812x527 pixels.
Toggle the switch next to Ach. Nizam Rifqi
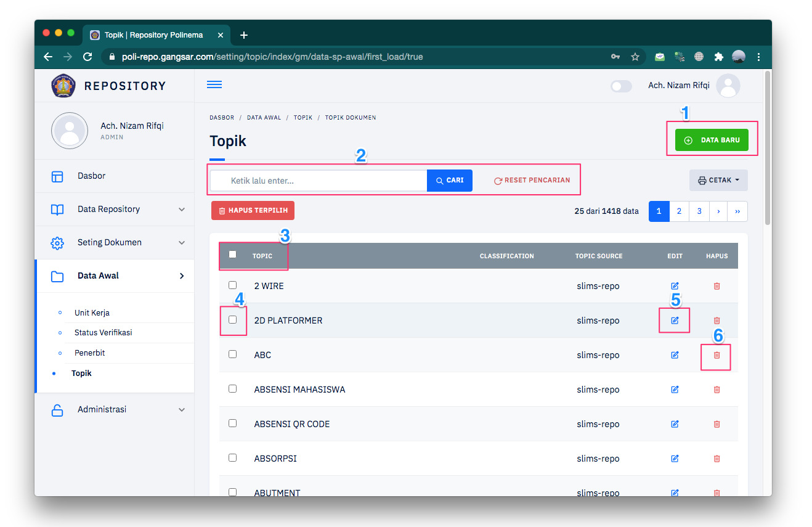pos(621,86)
